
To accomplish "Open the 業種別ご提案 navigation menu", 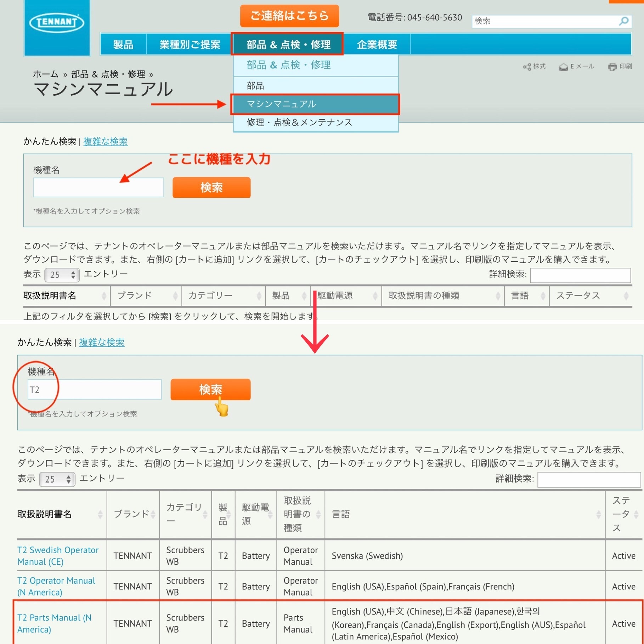I will click(190, 45).
